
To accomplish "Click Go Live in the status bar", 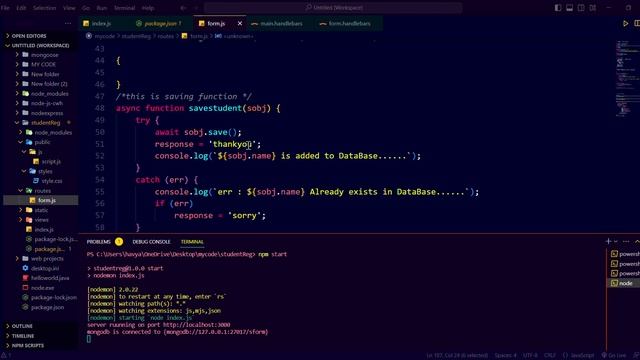I will 613,356.
